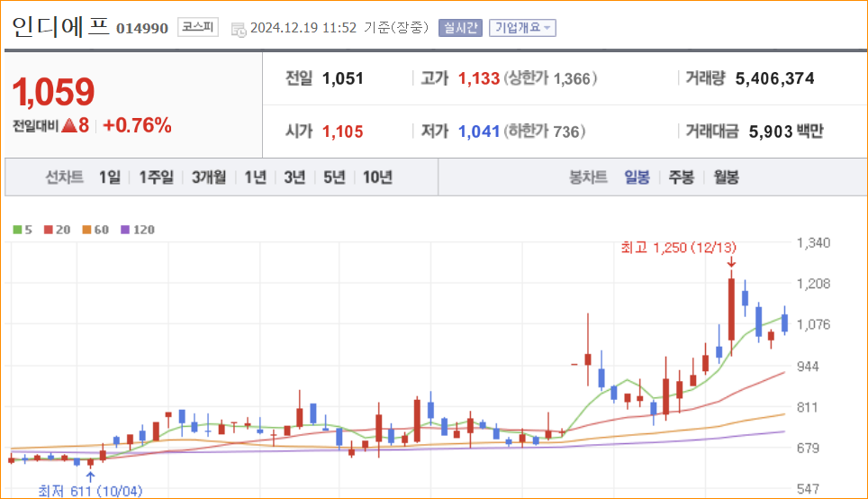The width and height of the screenshot is (868, 499).
Task: Click the 봉차트 label
Action: pos(588,177)
